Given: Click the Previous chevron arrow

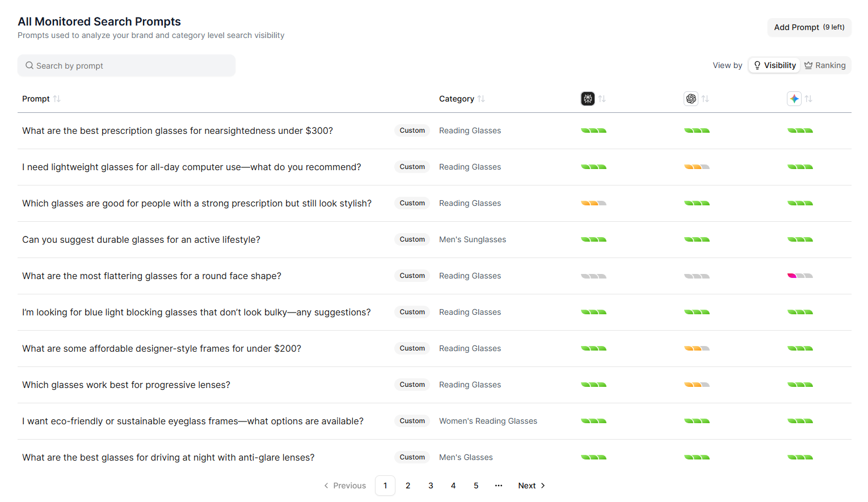Looking at the screenshot, I should point(326,486).
